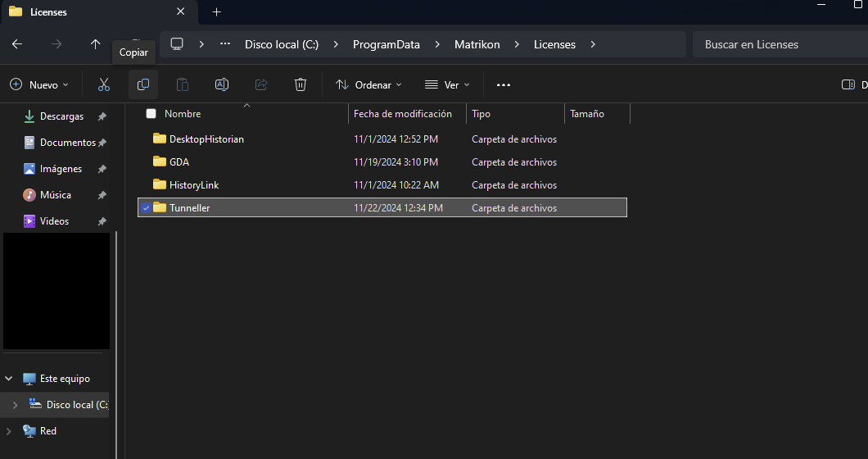Viewport: 868px width, 459px height.
Task: Click chevron after Disco local (C:) breadcrumb
Action: 336,44
